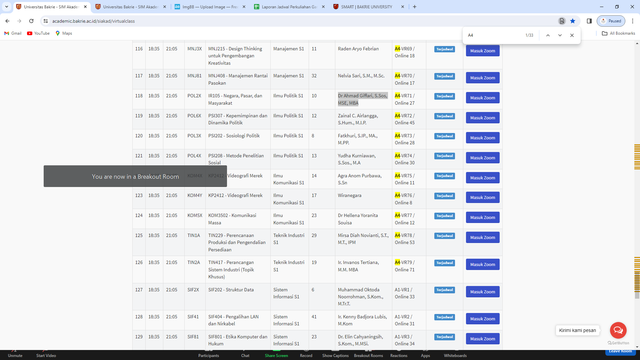This screenshot has width=640, height=360.
Task: Open the Paused profile button
Action: point(611,21)
